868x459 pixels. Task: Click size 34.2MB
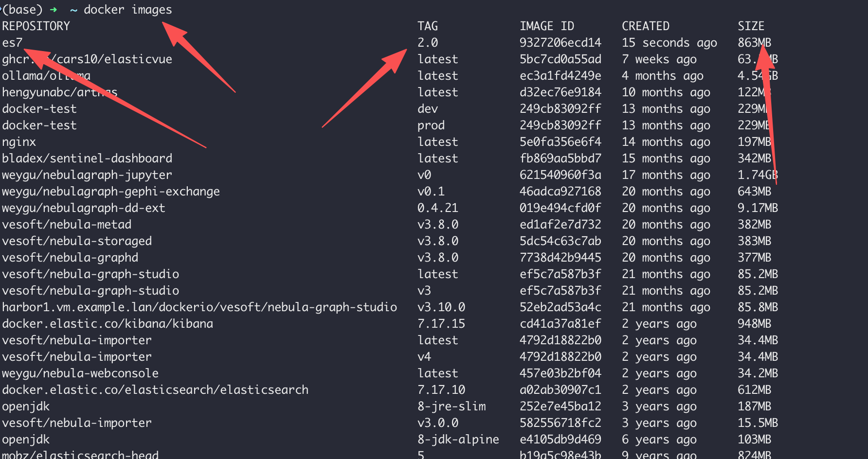click(758, 373)
